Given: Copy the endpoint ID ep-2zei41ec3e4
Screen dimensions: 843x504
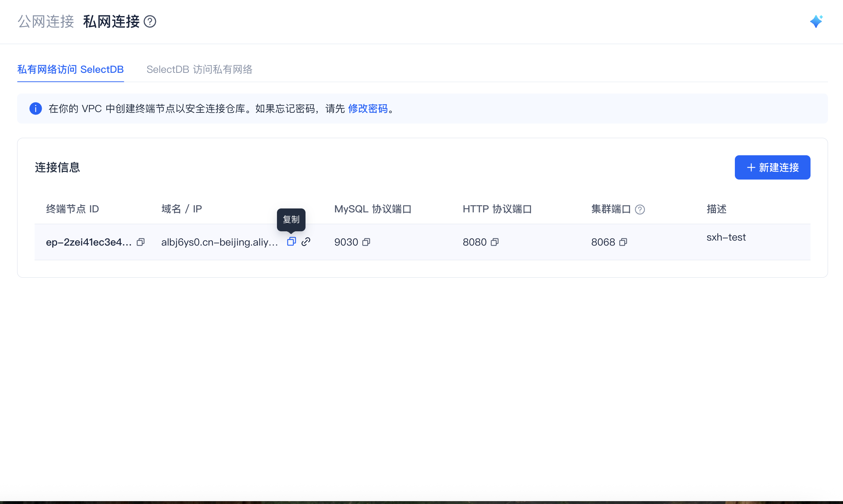Looking at the screenshot, I should click(x=141, y=242).
